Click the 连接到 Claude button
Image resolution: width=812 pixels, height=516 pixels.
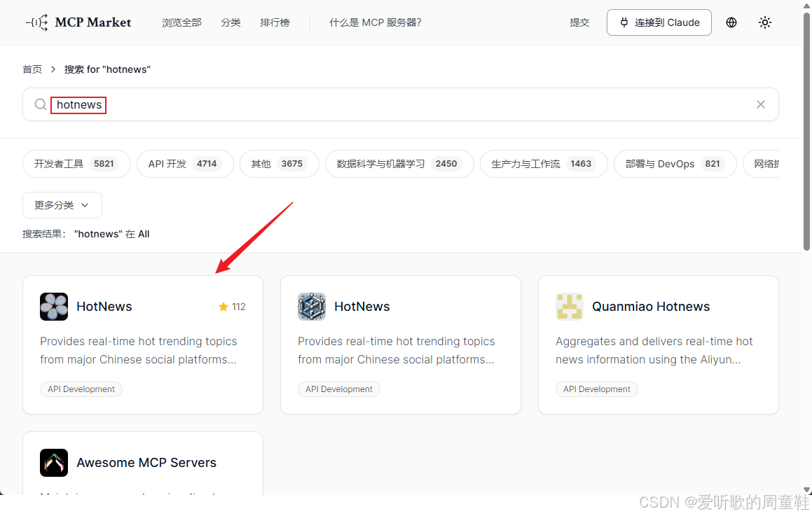click(x=659, y=23)
